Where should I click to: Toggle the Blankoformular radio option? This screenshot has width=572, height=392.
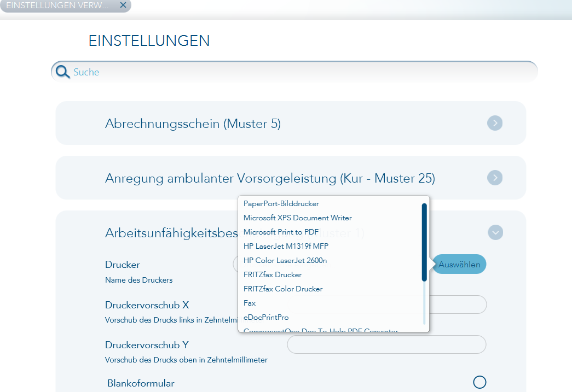pos(479,382)
